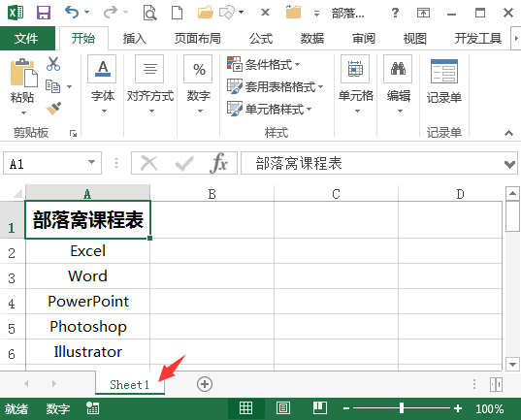Add a new sheet with plus button

(x=205, y=384)
